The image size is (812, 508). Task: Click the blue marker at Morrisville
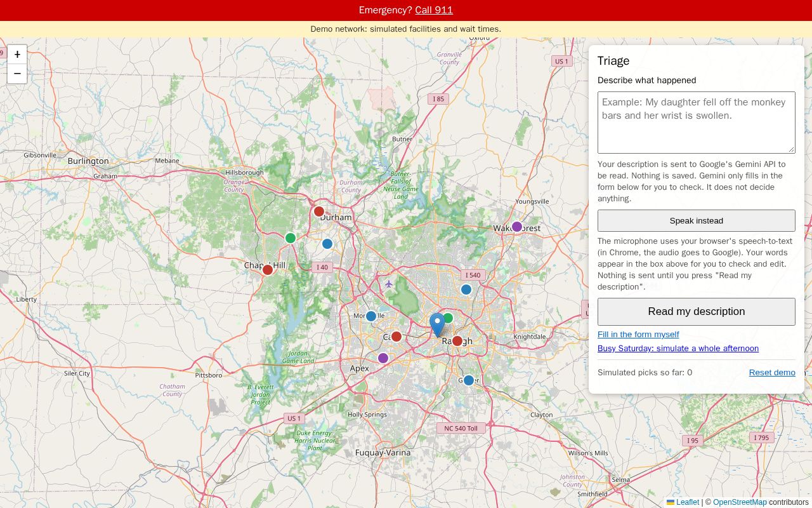pyautogui.click(x=371, y=316)
